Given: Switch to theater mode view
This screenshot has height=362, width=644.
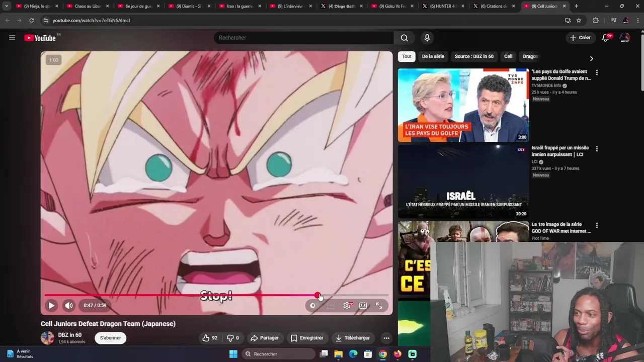Looking at the screenshot, I should click(363, 305).
